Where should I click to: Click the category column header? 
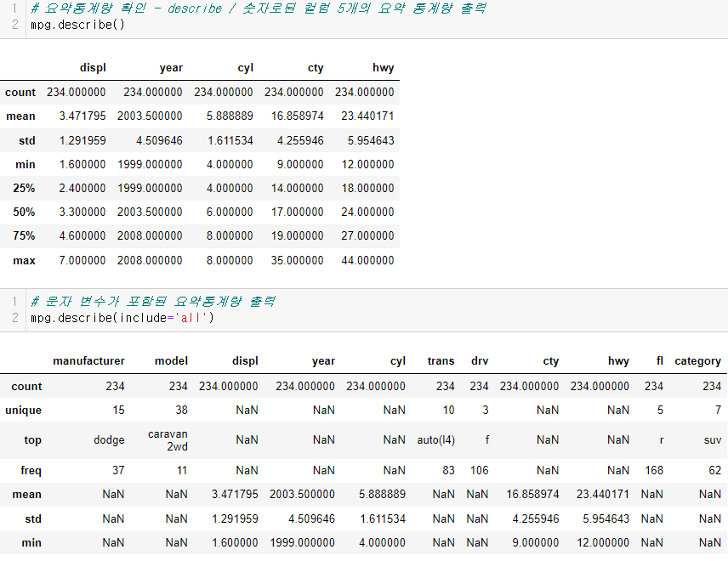click(x=698, y=361)
